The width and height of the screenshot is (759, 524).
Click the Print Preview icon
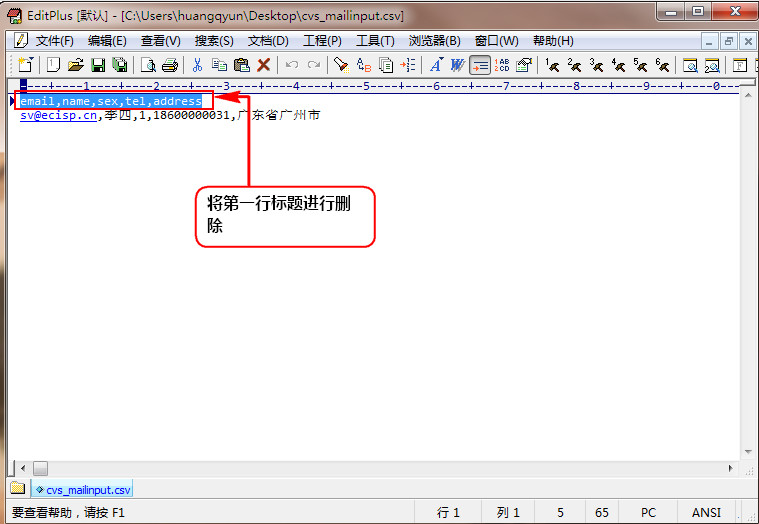point(148,65)
